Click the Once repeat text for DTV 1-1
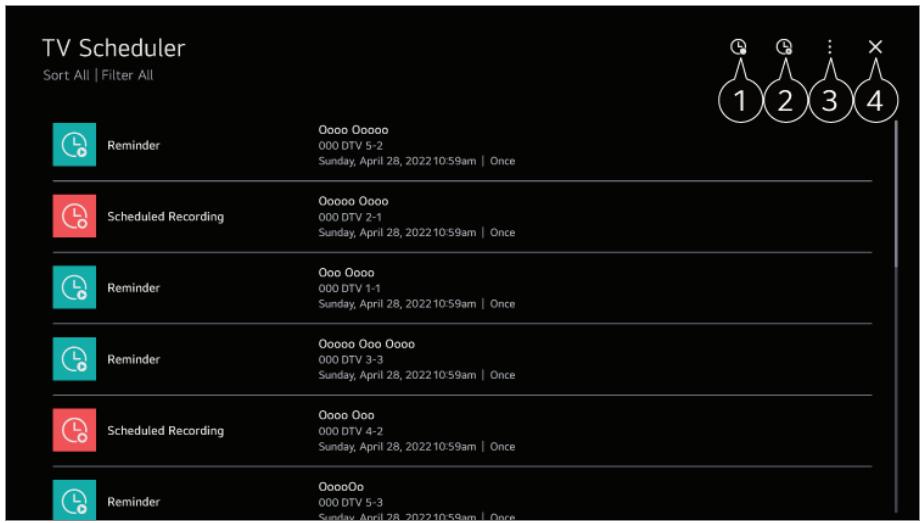Image resolution: width=921 pixels, height=523 pixels. (502, 304)
